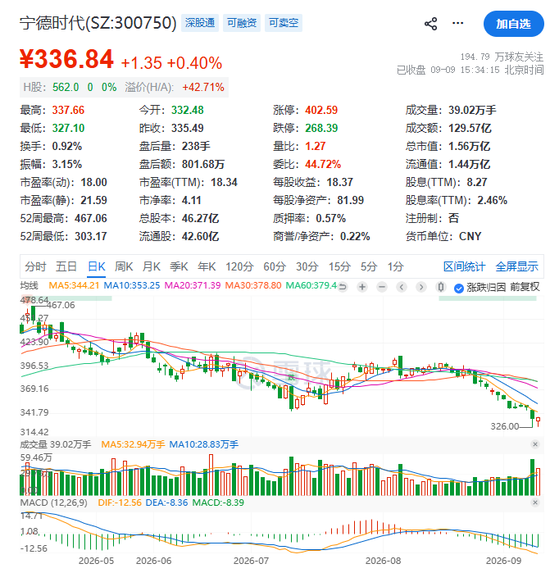
Task: Open the three-dots more options menu
Action: (458, 23)
